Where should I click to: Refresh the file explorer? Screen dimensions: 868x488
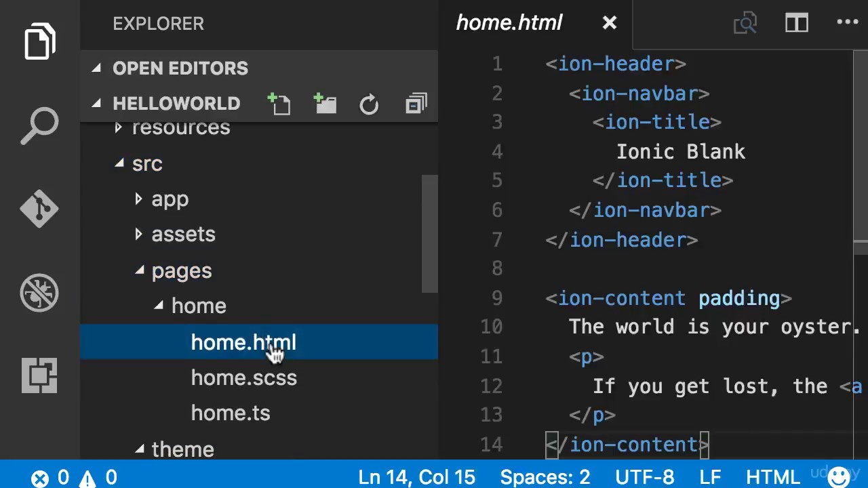pos(369,104)
